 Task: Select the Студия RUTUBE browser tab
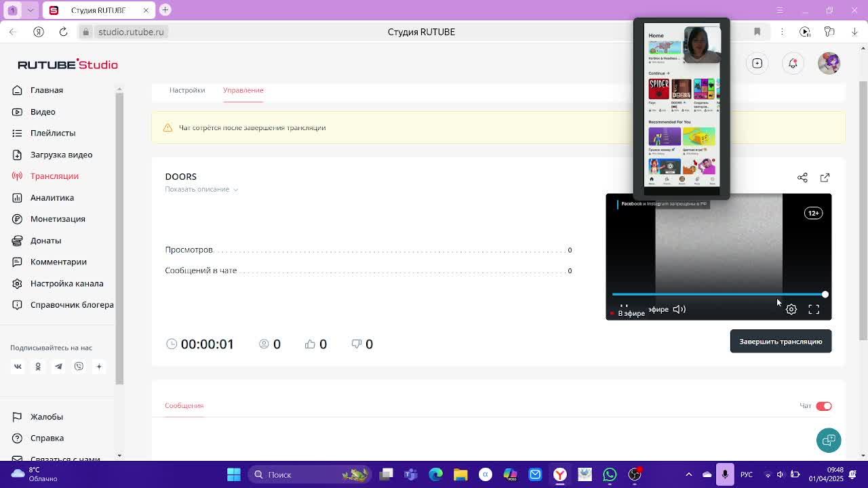100,10
